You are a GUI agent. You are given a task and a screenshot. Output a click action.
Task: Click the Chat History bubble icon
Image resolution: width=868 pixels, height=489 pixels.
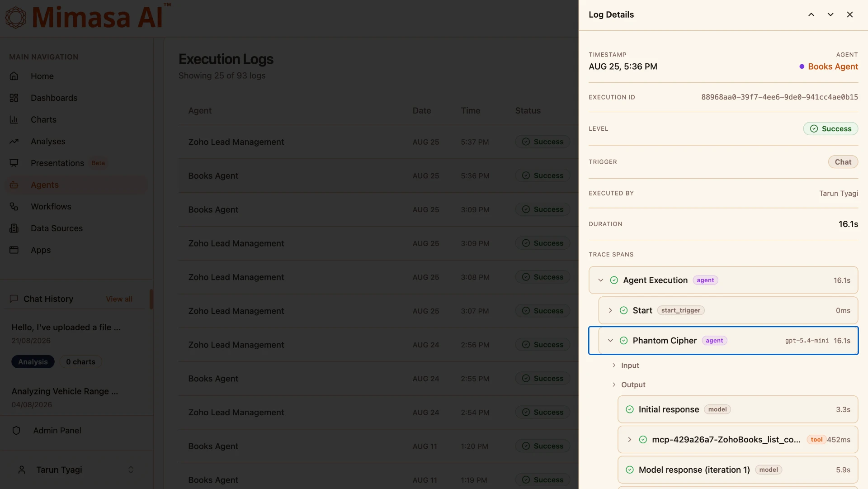tap(14, 299)
